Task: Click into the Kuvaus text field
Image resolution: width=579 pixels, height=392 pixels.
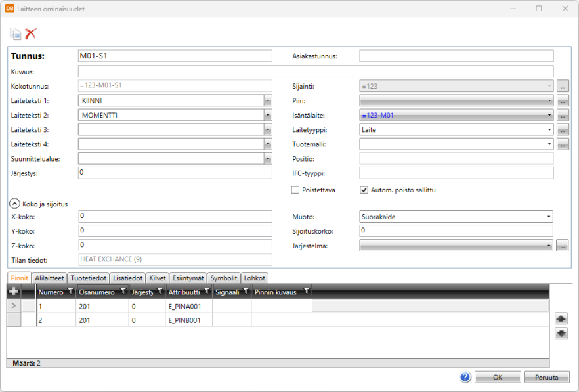Action: click(x=315, y=71)
